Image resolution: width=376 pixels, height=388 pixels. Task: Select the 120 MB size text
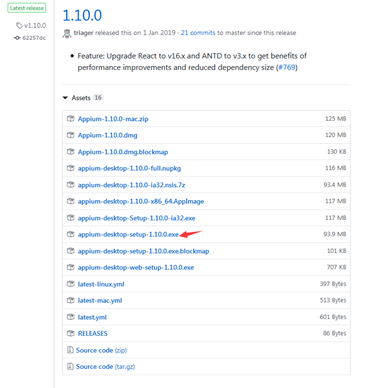coord(336,135)
